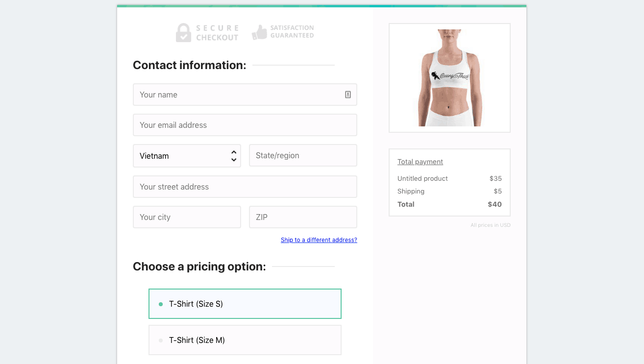Viewport: 644px width, 364px height.
Task: Select the State/region text field
Action: (x=303, y=155)
